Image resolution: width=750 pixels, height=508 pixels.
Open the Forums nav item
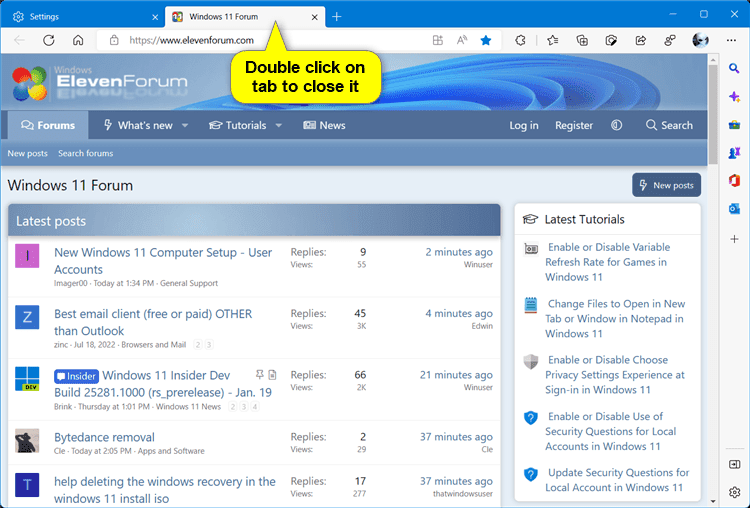[x=48, y=125]
